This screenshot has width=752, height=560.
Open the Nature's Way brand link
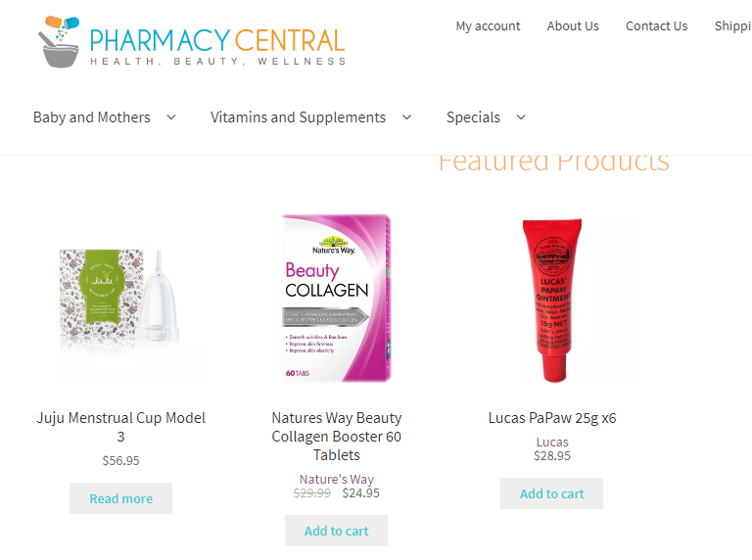(x=336, y=479)
